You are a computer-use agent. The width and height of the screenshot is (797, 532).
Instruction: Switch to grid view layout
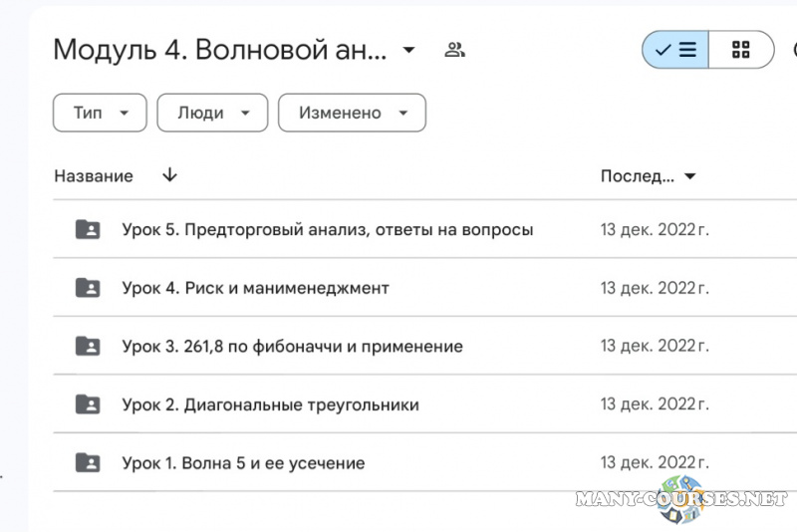740,50
